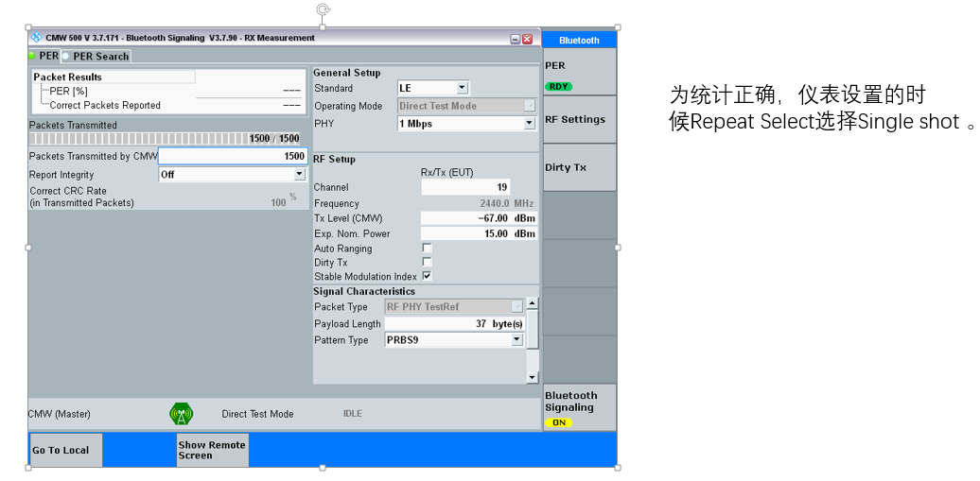Open RF Settings softkey
The width and height of the screenshot is (980, 481).
579,120
